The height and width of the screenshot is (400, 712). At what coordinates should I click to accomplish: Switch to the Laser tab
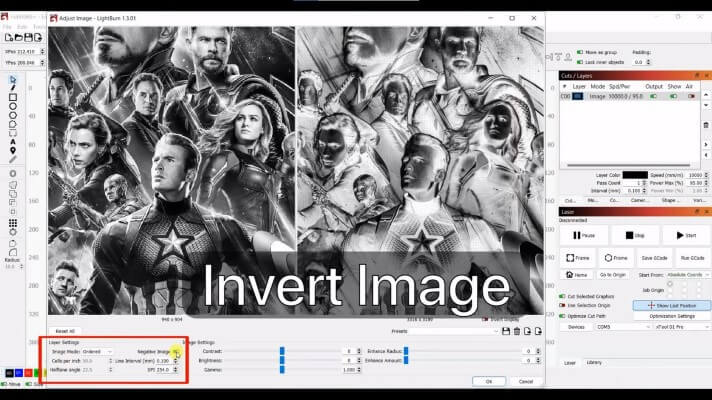pos(570,362)
